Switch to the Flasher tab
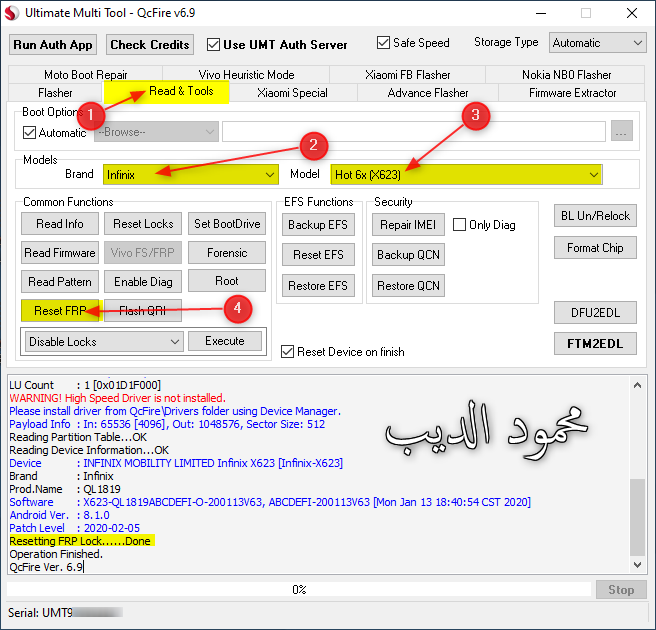Viewport: 656px width, 630px height. tap(55, 92)
